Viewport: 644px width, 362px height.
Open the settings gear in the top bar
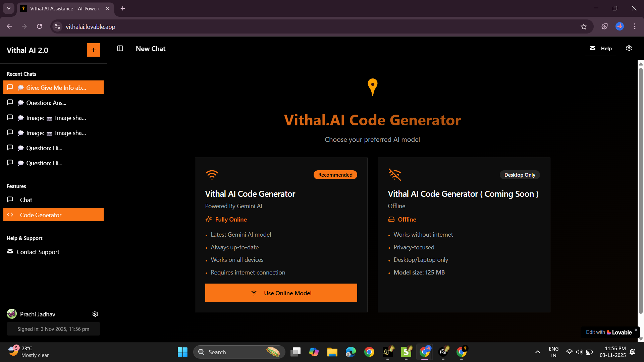pyautogui.click(x=629, y=48)
